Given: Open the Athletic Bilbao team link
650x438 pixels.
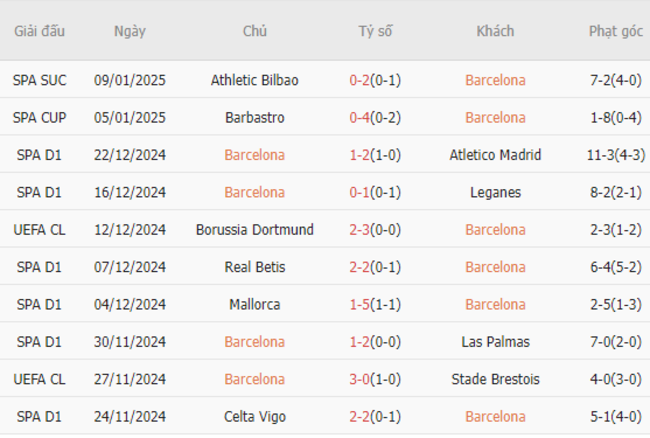Looking at the screenshot, I should (255, 80).
